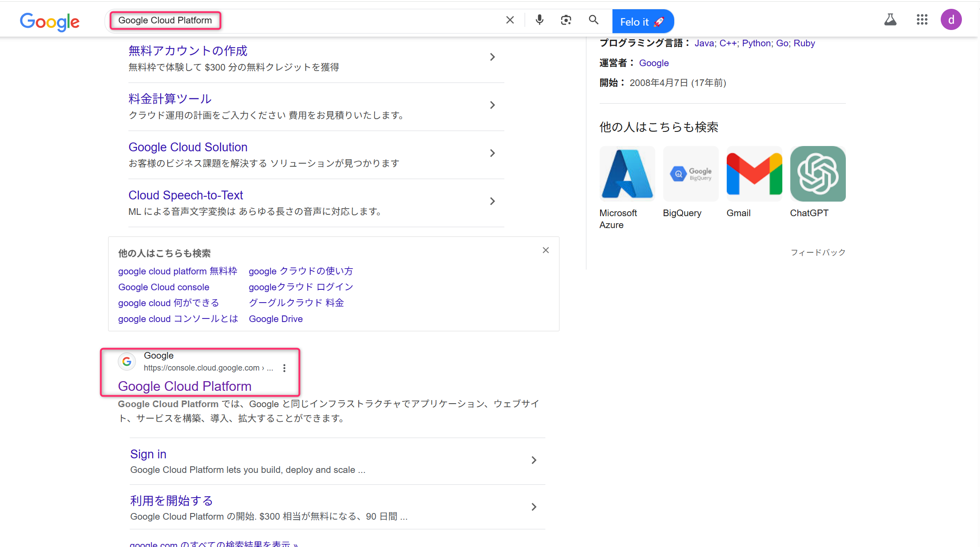Search google cloud コンソールとは
Screen dimensions: 980x547
click(178, 319)
